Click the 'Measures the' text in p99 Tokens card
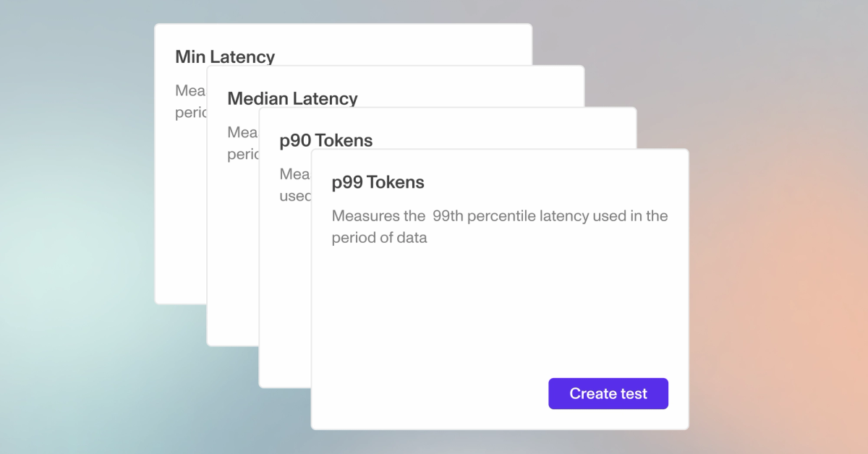 (378, 215)
